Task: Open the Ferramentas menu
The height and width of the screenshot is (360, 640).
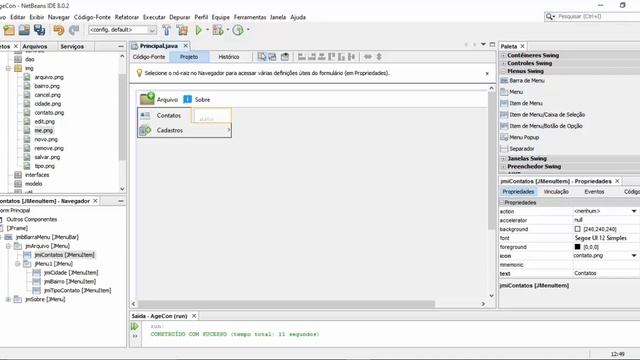Action: [x=250, y=17]
